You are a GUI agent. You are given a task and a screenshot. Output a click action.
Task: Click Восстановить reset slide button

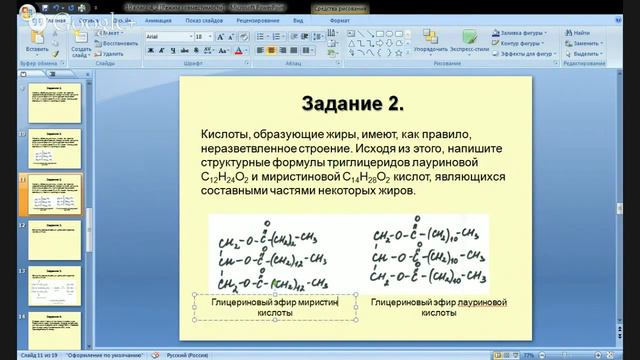click(x=117, y=43)
